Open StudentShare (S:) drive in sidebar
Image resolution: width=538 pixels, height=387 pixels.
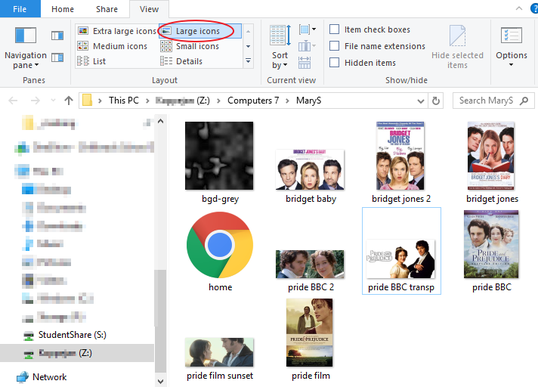click(72, 335)
